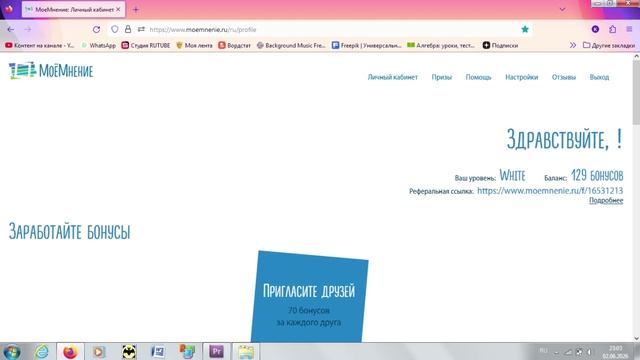Open the Моя лента bookmark
This screenshot has width=640, height=360.
pyautogui.click(x=194, y=45)
